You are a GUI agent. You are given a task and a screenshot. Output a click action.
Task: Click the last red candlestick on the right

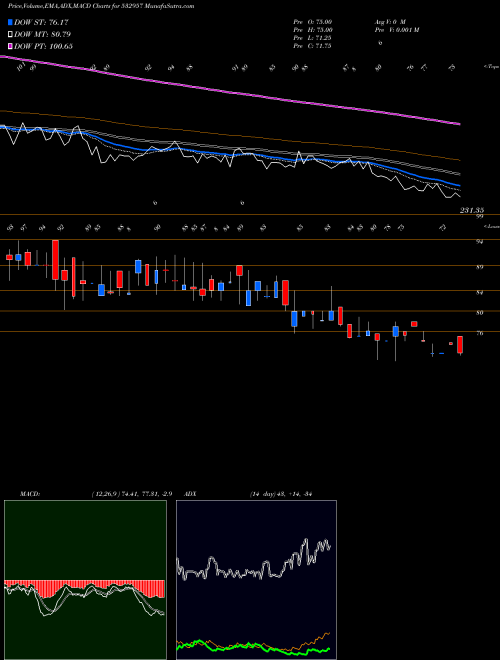[x=460, y=345]
